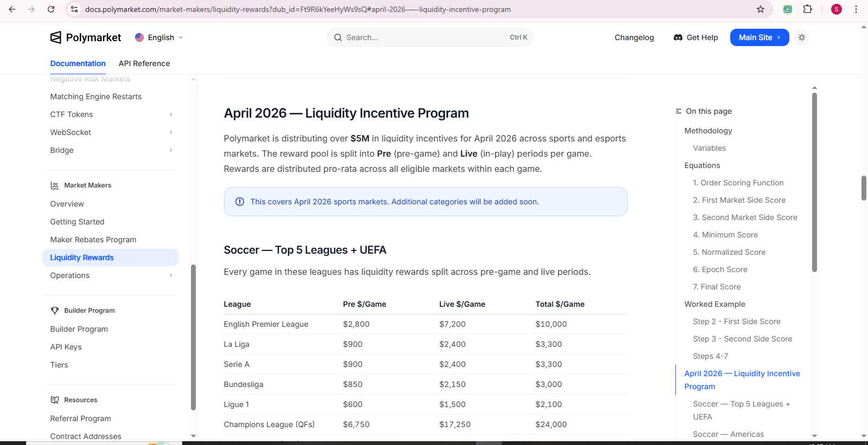868x445 pixels.
Task: Click the Polymarket logo icon
Action: pos(56,37)
